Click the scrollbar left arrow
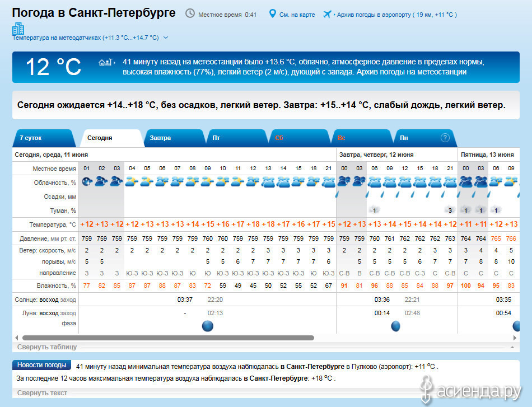The height and width of the screenshot is (407, 532). (x=16, y=338)
